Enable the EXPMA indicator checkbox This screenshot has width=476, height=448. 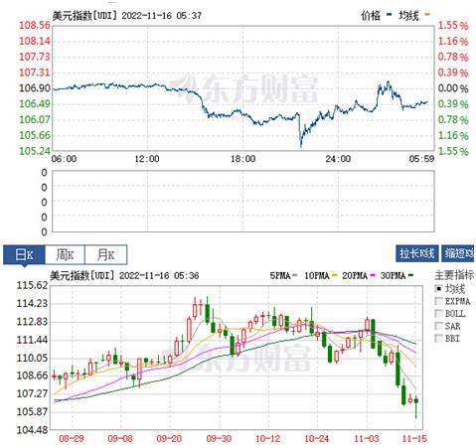click(x=438, y=301)
